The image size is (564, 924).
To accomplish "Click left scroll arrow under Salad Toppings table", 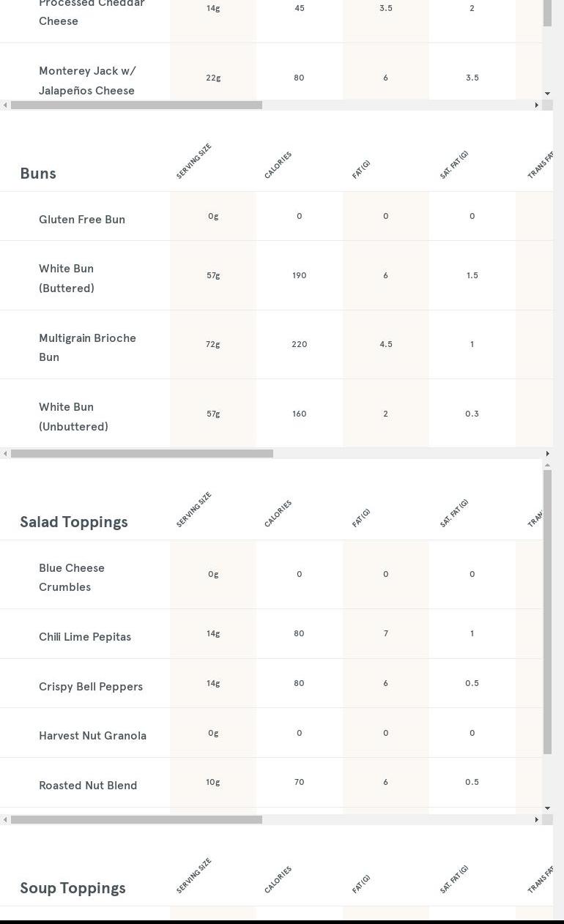I will tap(5, 820).
